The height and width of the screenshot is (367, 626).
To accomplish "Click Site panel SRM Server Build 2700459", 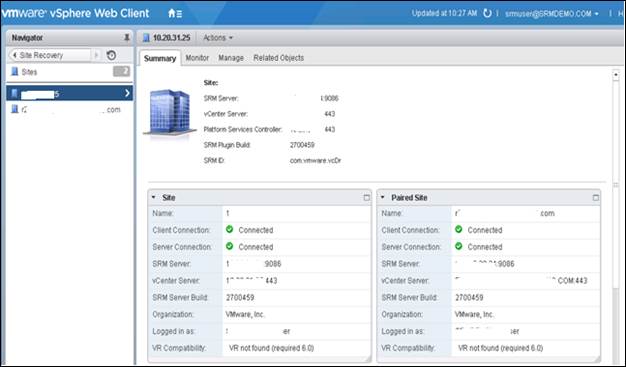I will (240, 298).
